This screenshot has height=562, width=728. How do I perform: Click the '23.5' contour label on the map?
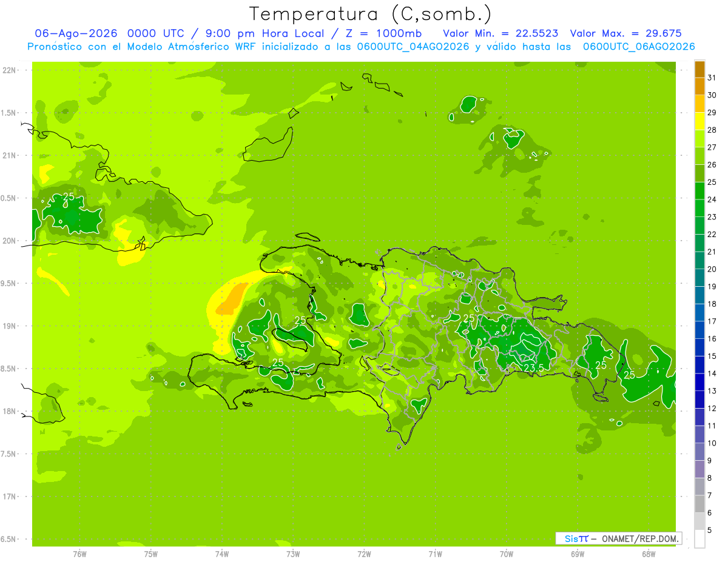pos(533,368)
